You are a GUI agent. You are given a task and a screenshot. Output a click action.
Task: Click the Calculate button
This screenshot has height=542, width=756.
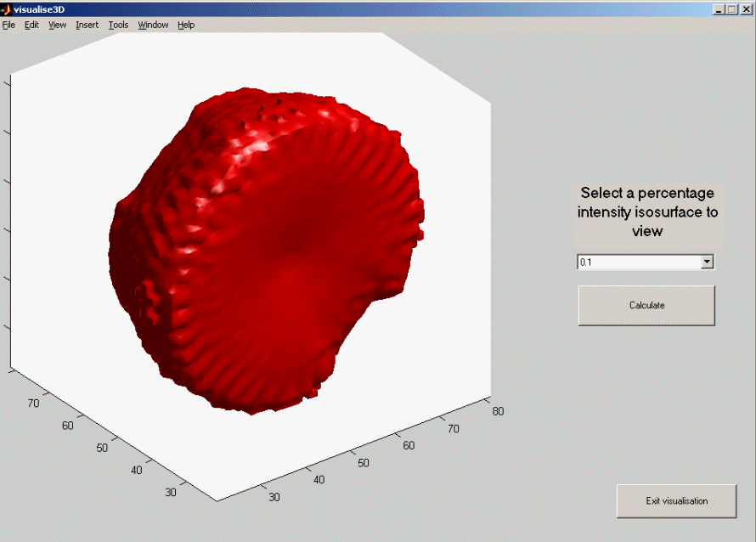646,305
